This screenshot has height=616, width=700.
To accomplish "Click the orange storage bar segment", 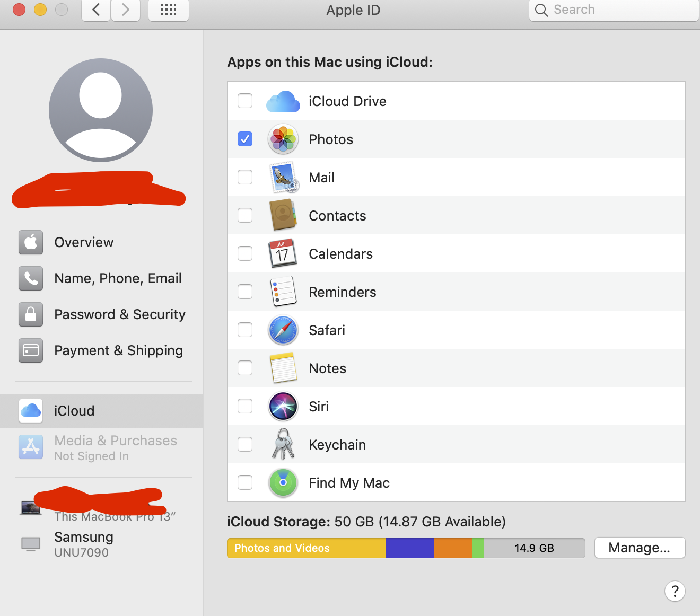I will (453, 548).
